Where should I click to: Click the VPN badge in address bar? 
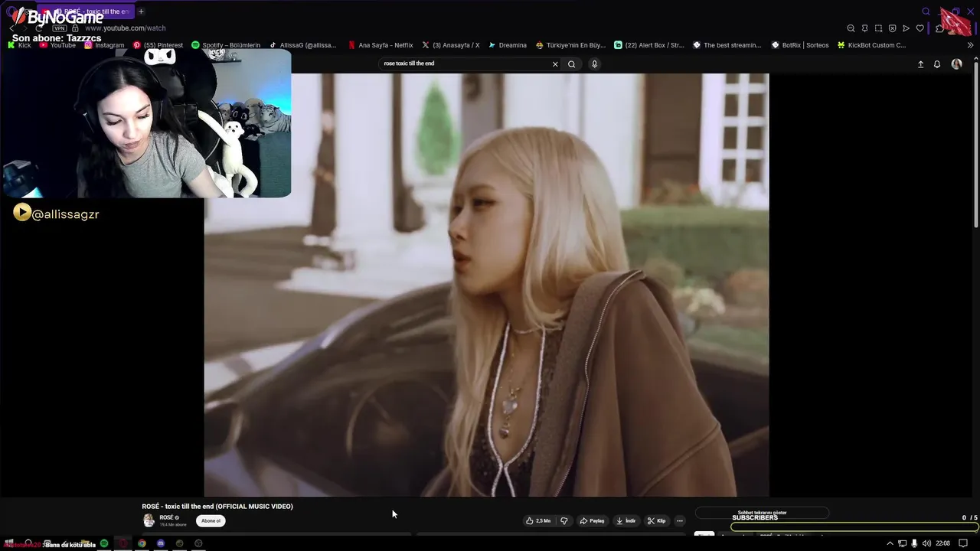60,28
